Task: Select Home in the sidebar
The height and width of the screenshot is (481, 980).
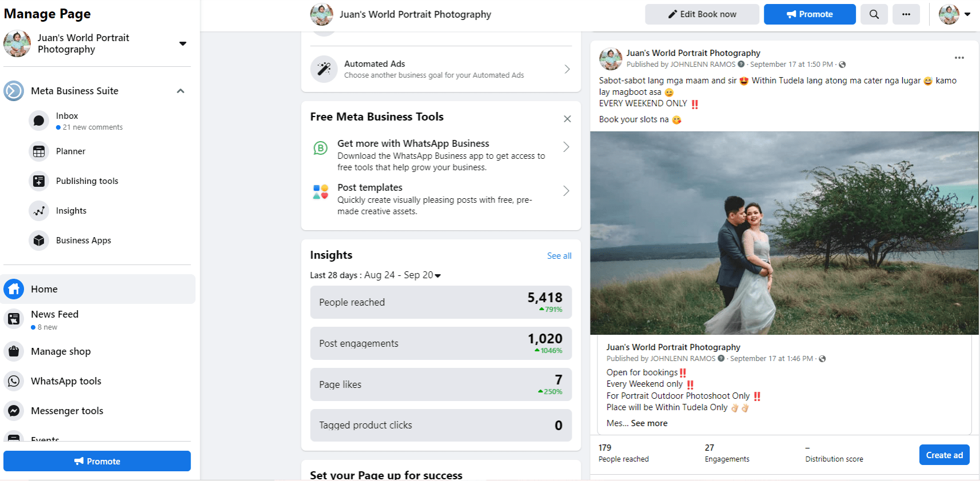Action: (44, 289)
